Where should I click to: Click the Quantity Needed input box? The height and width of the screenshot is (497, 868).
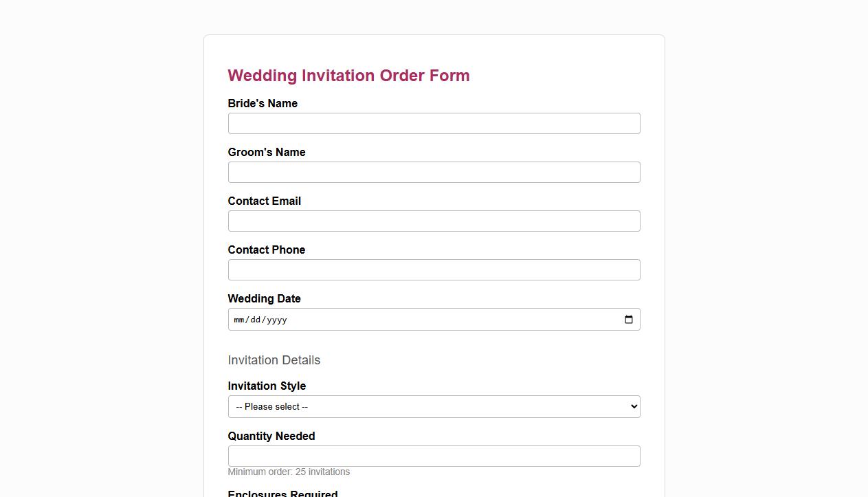coord(433,456)
